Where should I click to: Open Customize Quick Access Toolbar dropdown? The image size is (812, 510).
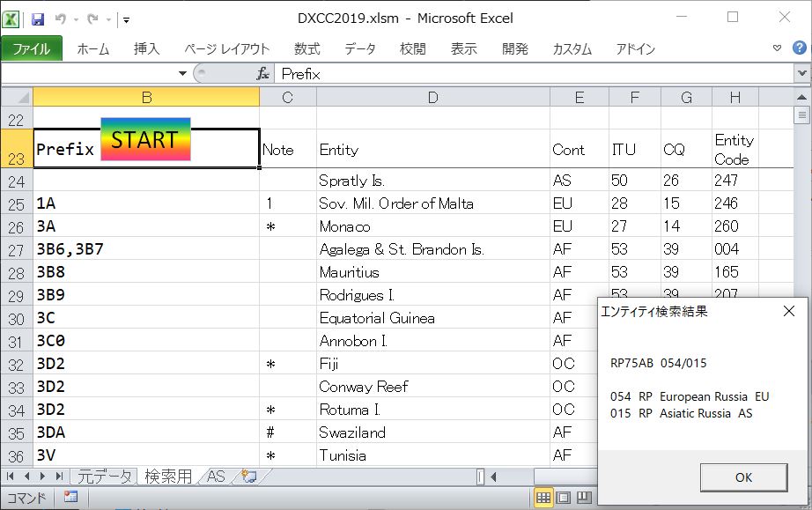127,18
